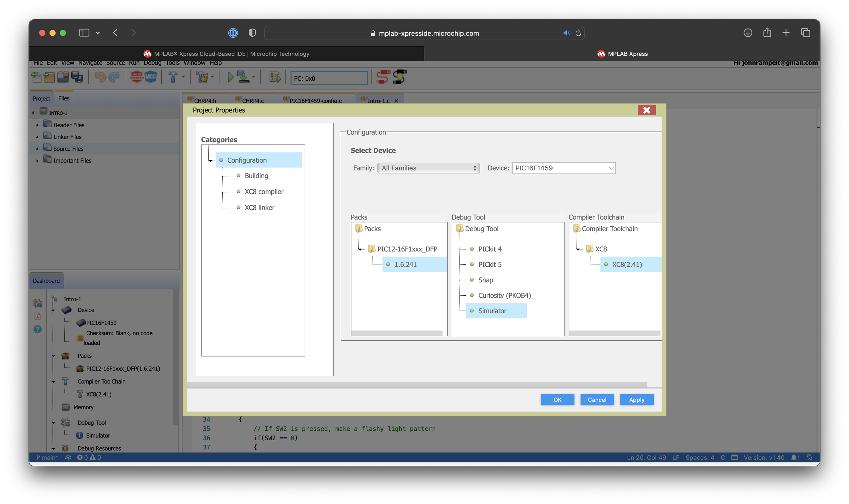Click the red USB connection icon
The height and width of the screenshot is (504, 849).
382,77
